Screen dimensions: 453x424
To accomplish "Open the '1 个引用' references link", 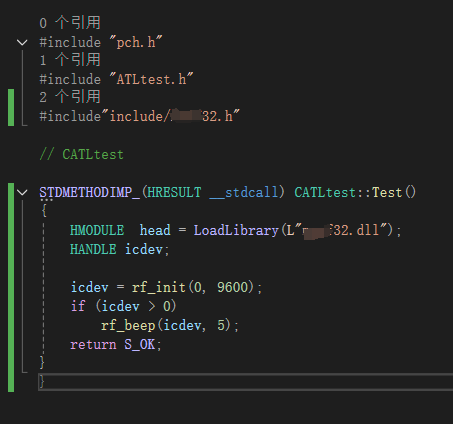I will coord(70,60).
